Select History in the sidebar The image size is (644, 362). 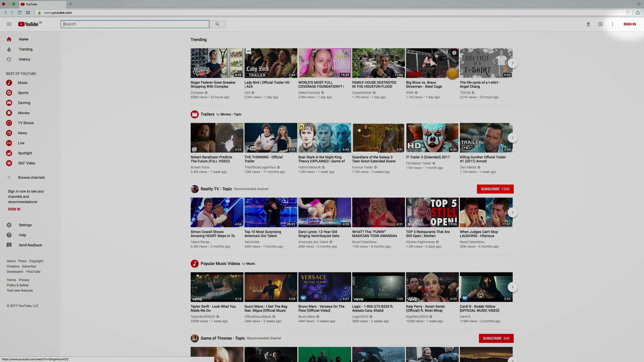tap(24, 59)
